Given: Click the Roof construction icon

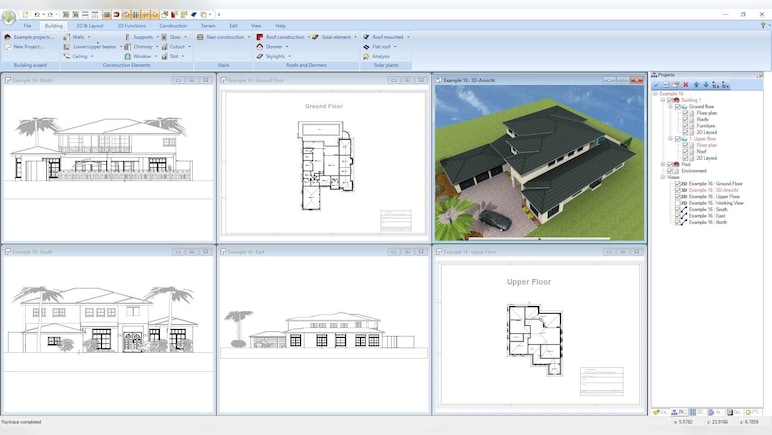Looking at the screenshot, I should tap(260, 37).
